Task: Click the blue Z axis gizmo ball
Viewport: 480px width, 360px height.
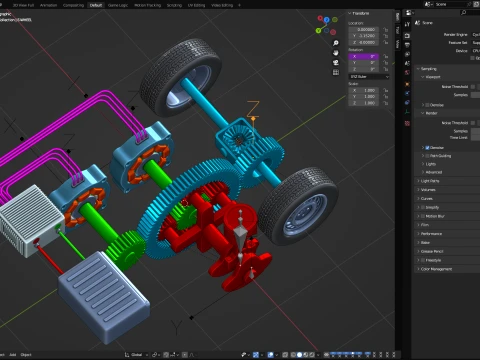Action: [327, 20]
